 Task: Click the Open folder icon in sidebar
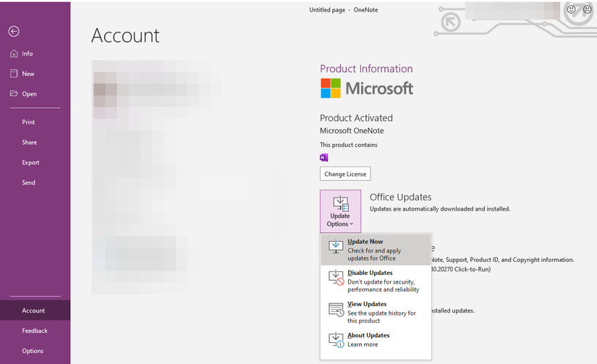(14, 94)
